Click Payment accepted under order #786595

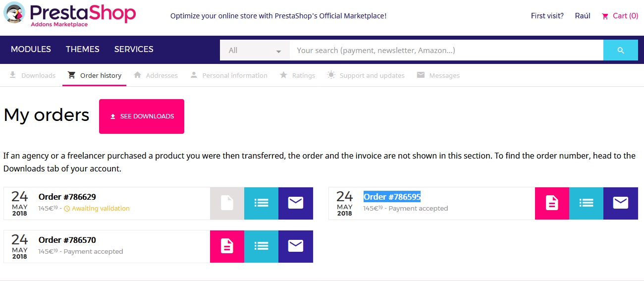(418, 209)
